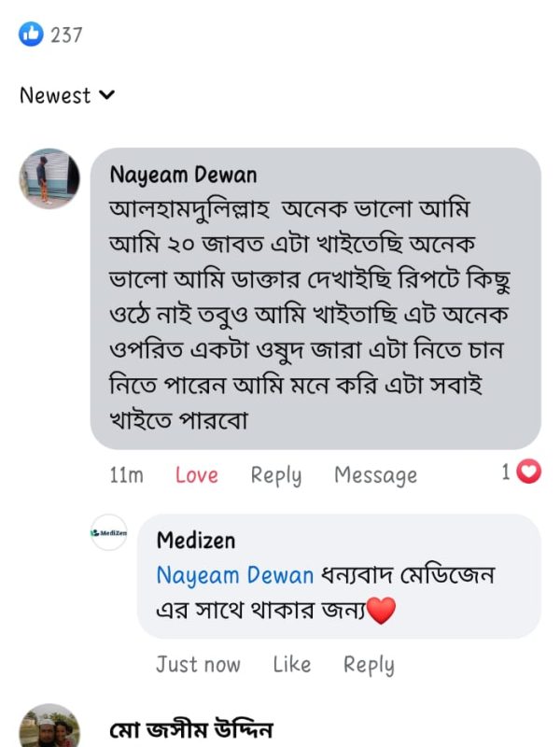Open the Medizen page logo avatar

[108, 532]
